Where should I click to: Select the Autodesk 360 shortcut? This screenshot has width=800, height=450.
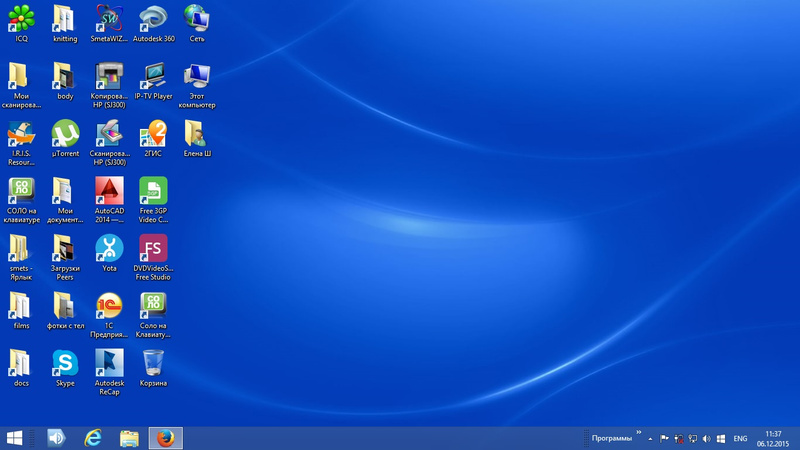coord(153,18)
